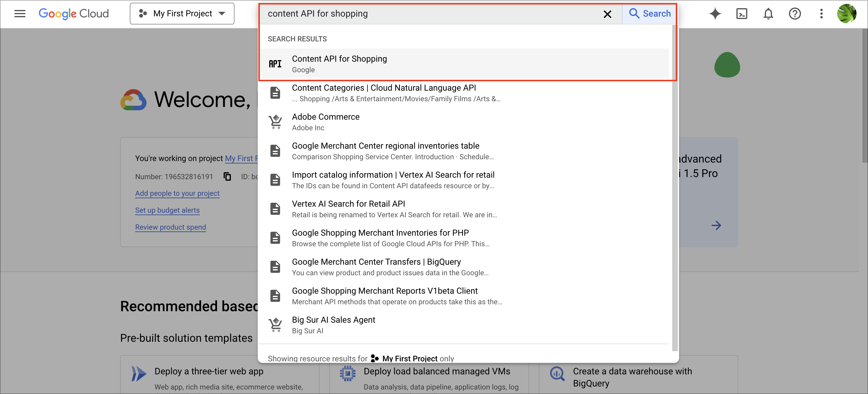Open Deploy load balanced managed VMs template

(x=437, y=371)
